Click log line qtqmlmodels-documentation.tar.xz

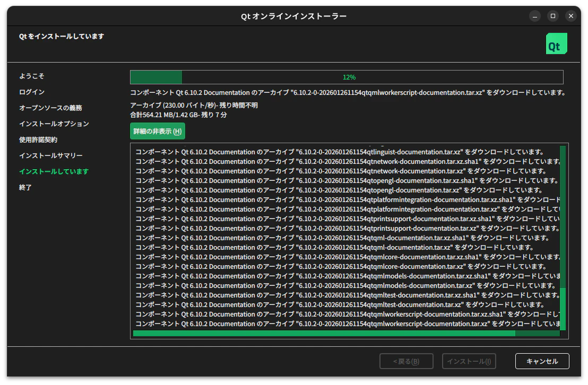345,286
